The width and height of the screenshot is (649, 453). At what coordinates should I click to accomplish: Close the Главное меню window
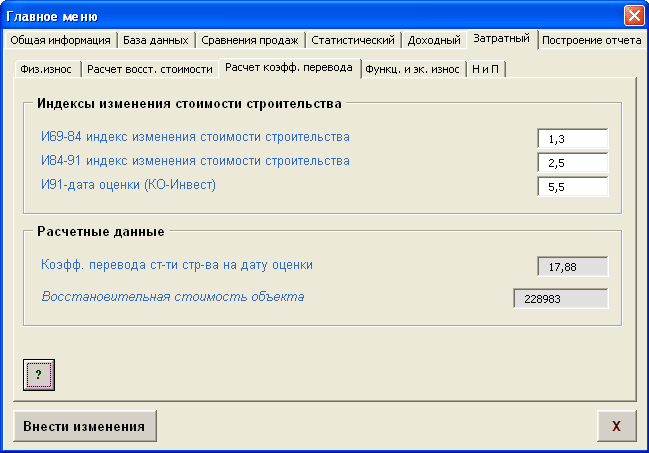pyautogui.click(x=634, y=16)
